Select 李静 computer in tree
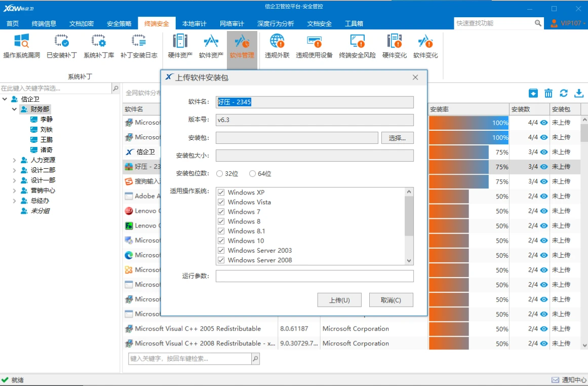The height and width of the screenshot is (386, 588). [x=42, y=119]
